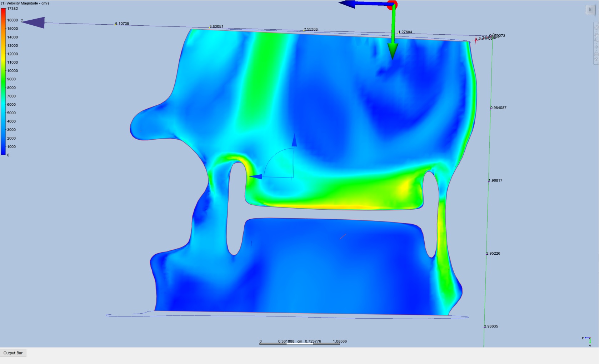Click the velocity legend color bar
The image size is (599, 364).
[3, 81]
